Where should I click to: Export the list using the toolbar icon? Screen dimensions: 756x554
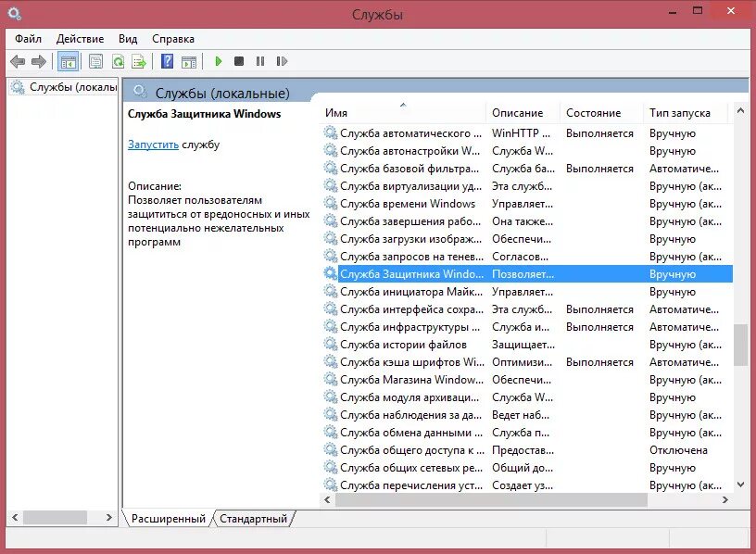(139, 62)
